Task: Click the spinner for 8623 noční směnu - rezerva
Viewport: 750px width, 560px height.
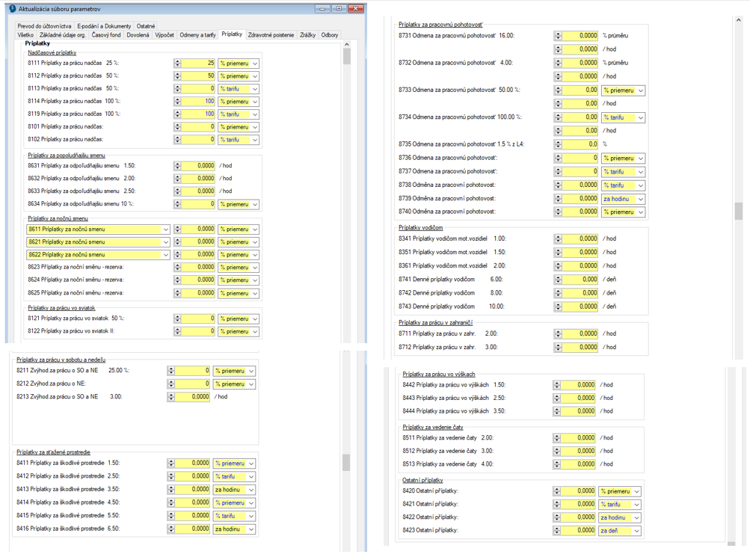Action: pyautogui.click(x=177, y=268)
